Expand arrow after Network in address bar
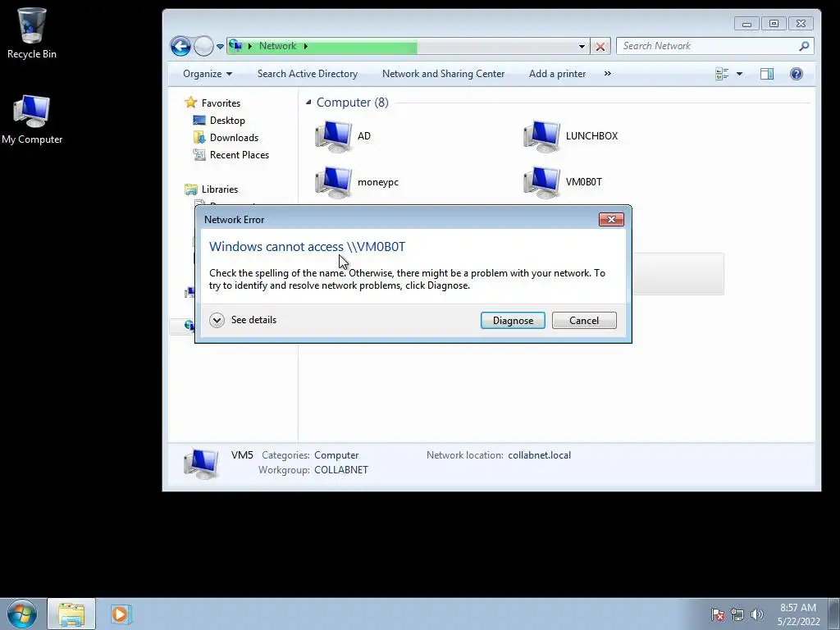840x630 pixels. 305,46
